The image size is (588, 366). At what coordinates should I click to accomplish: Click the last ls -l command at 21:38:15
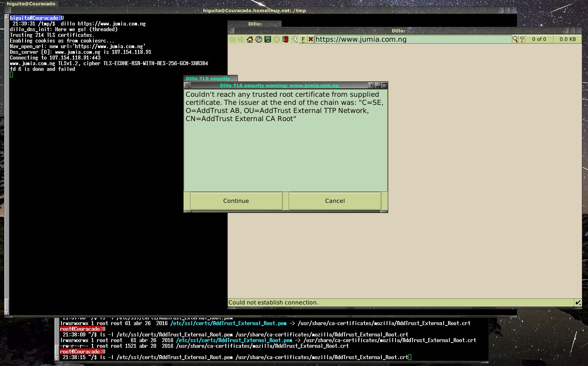tap(254, 357)
